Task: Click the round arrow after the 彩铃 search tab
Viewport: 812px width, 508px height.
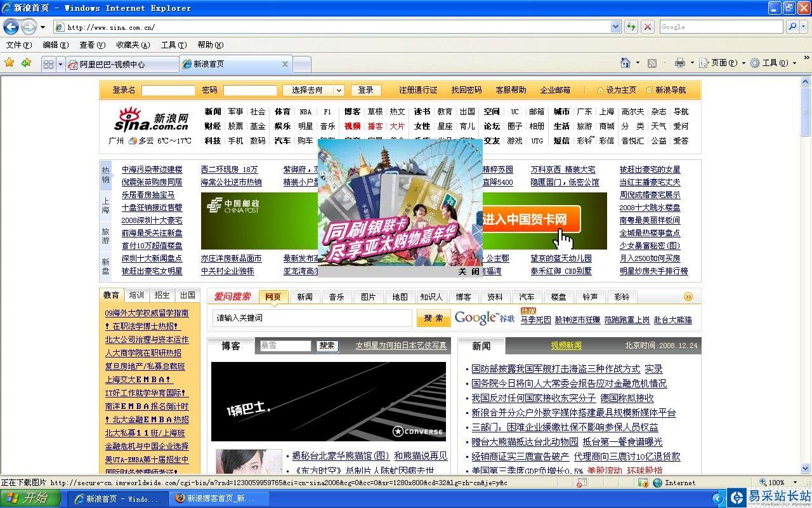Action: tap(688, 297)
